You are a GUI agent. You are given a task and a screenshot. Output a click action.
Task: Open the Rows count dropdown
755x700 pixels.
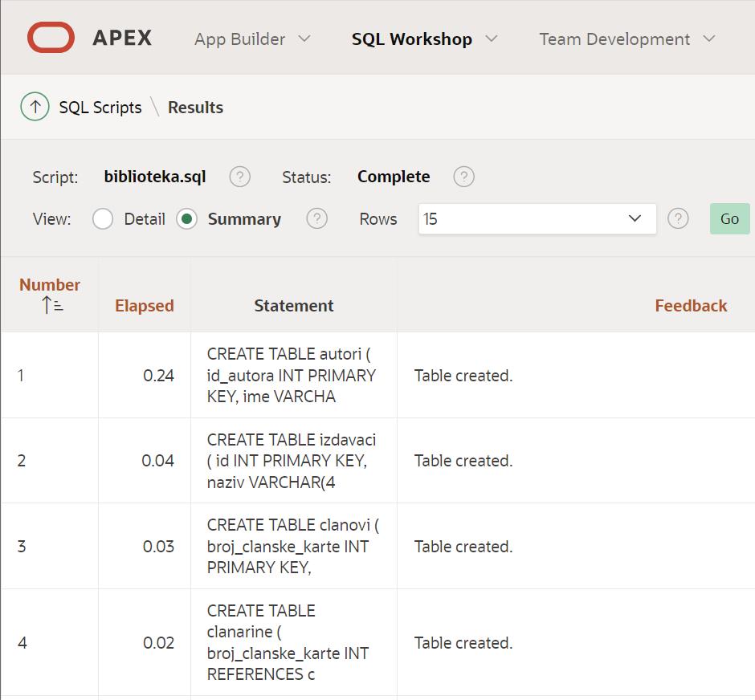click(537, 219)
